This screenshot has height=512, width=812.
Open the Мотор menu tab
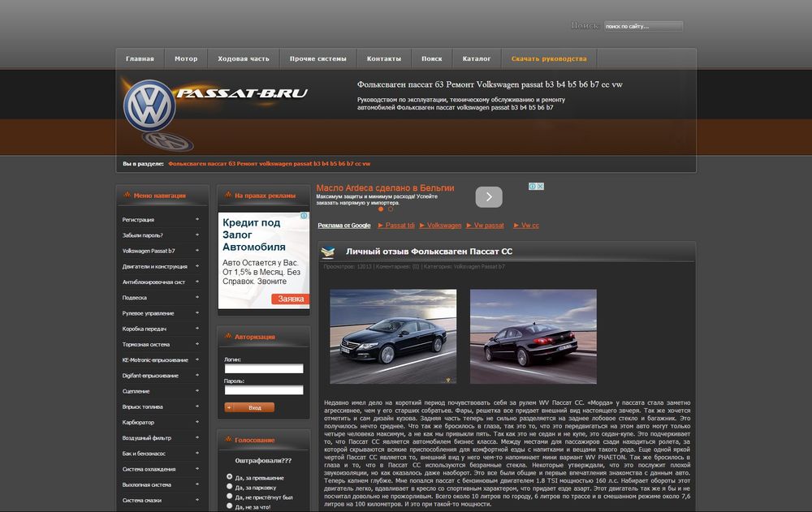point(186,59)
